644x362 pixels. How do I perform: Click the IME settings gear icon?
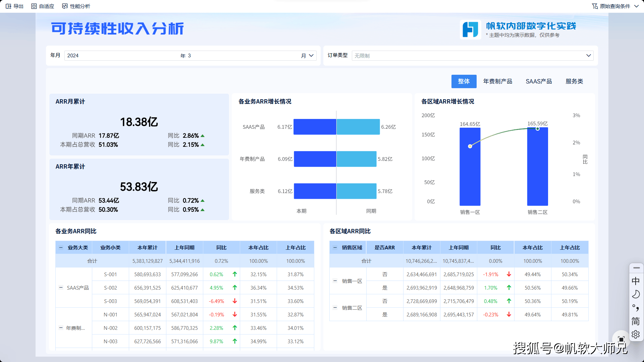(636, 334)
